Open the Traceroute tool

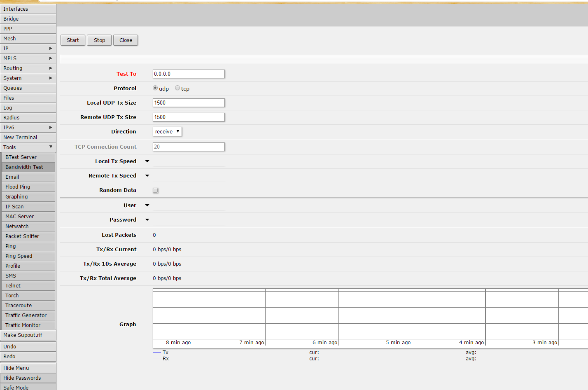click(28, 306)
